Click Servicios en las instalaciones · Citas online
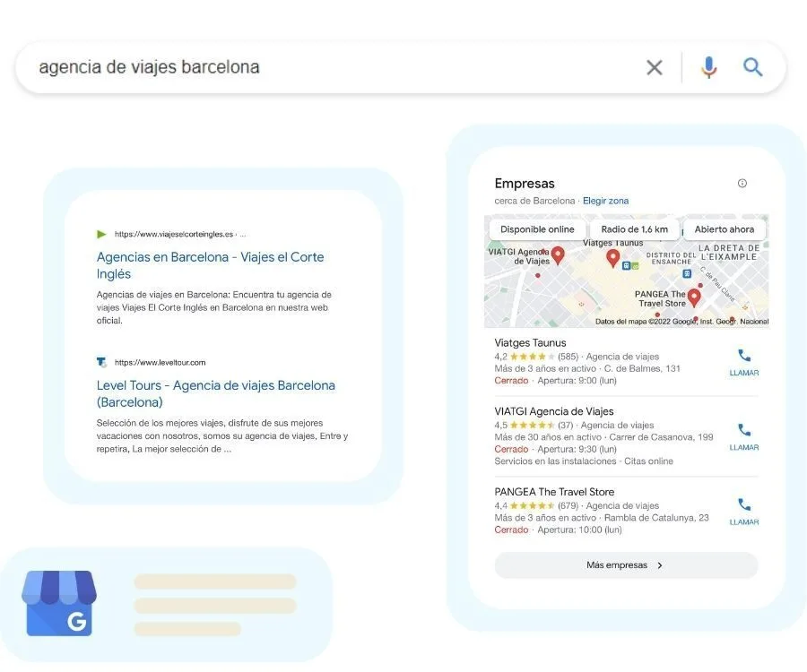The width and height of the screenshot is (807, 672). click(x=584, y=461)
